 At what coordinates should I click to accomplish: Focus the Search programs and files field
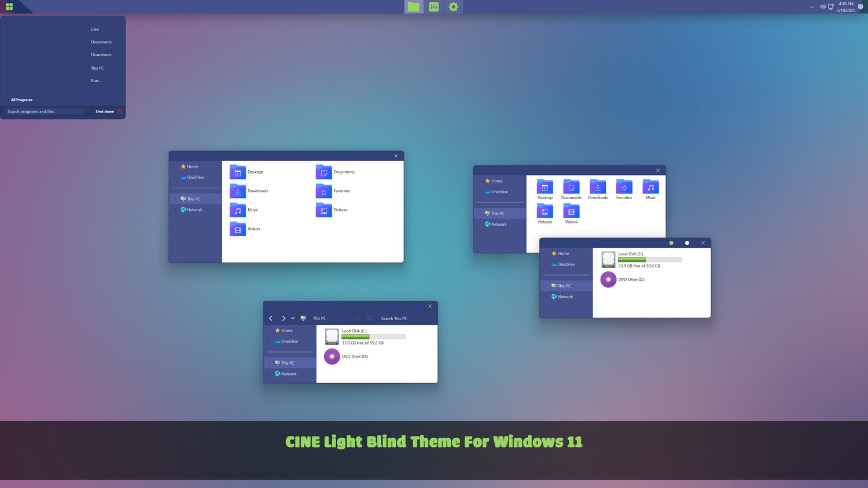click(45, 112)
